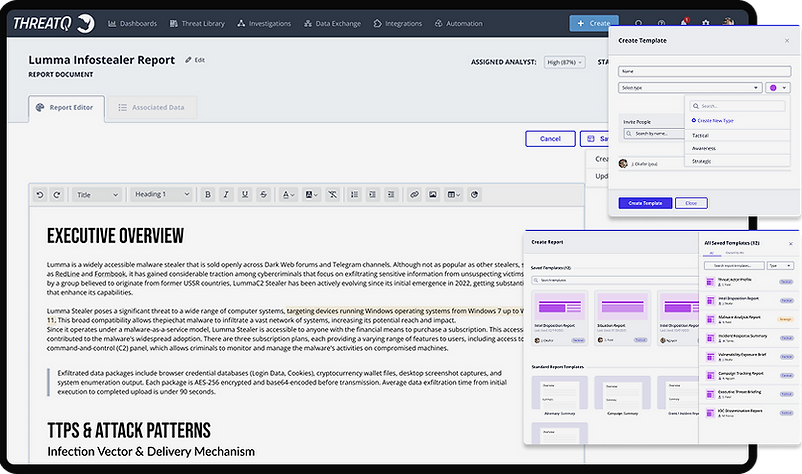Click the Name field in Create Template
Image resolution: width=802 pixels, height=474 pixels.
[704, 72]
